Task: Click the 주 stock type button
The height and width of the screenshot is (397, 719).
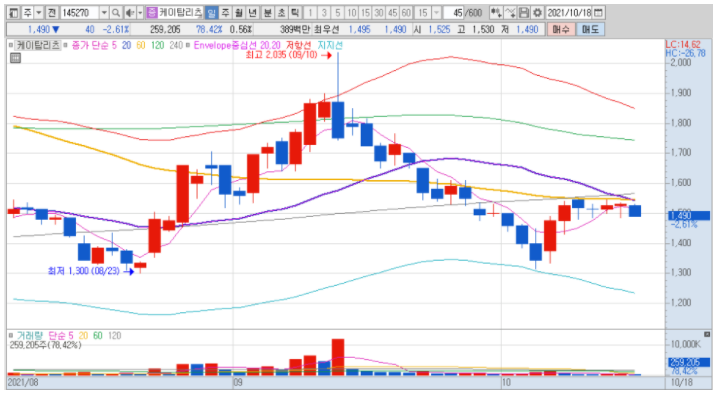Action: [28, 13]
